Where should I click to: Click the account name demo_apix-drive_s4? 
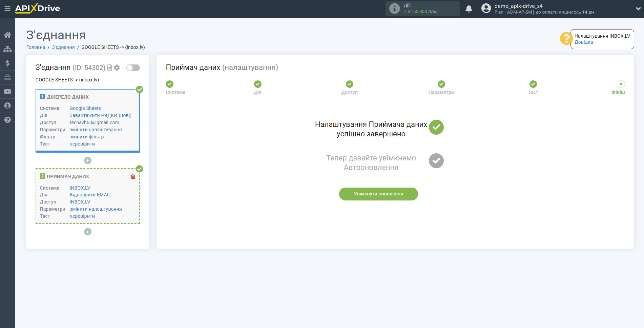pos(518,6)
